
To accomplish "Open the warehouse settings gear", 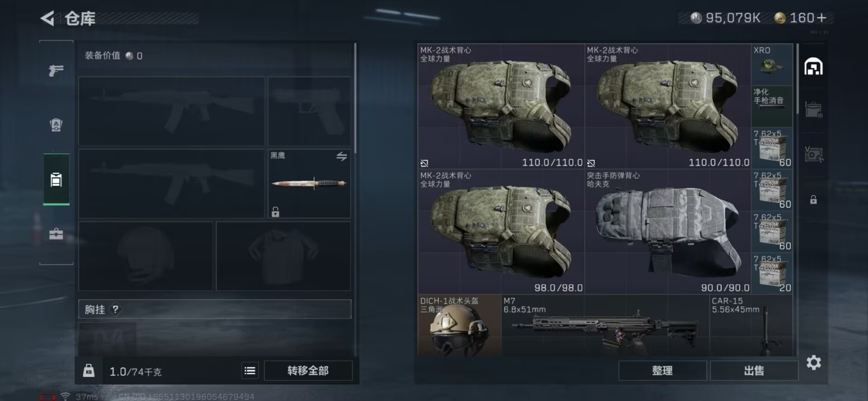I will pyautogui.click(x=813, y=363).
